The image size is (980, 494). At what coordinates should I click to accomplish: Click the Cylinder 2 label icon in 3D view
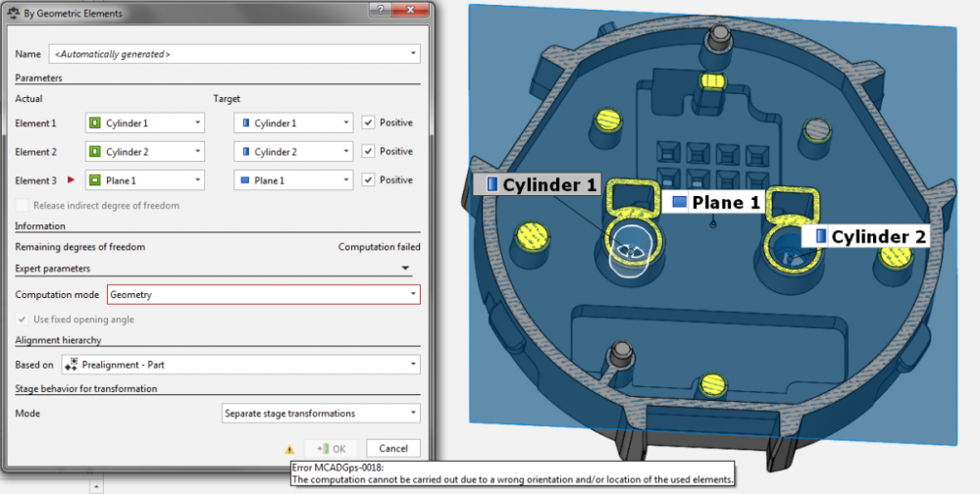tap(821, 236)
